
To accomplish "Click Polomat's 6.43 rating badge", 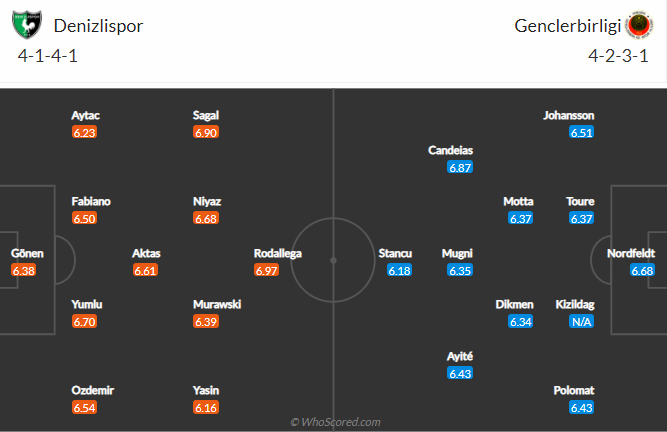I will click(x=581, y=407).
